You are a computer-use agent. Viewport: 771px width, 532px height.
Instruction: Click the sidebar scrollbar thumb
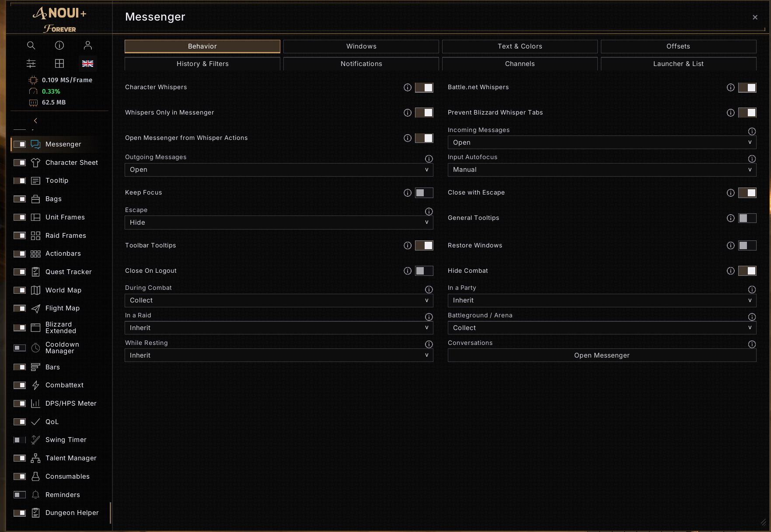(110, 513)
